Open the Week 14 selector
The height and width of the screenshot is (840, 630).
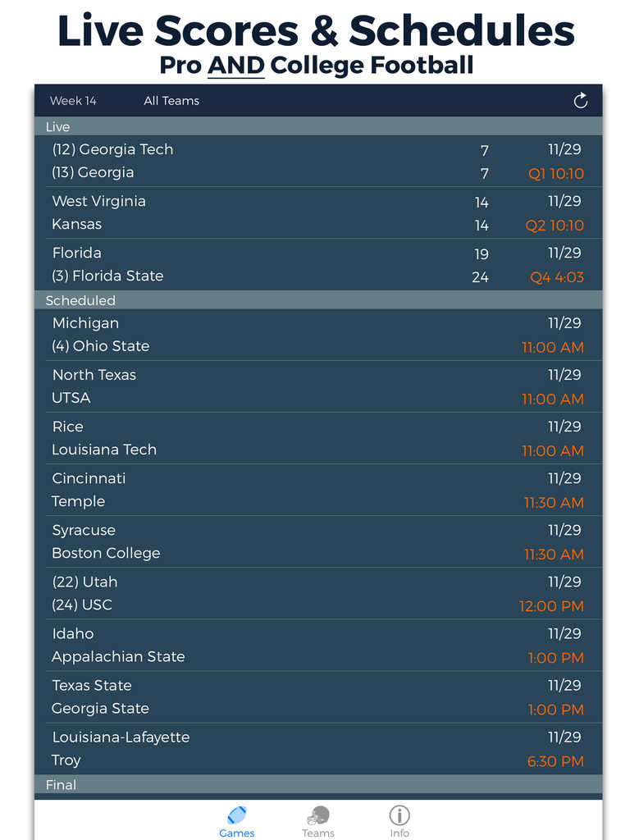(x=73, y=101)
